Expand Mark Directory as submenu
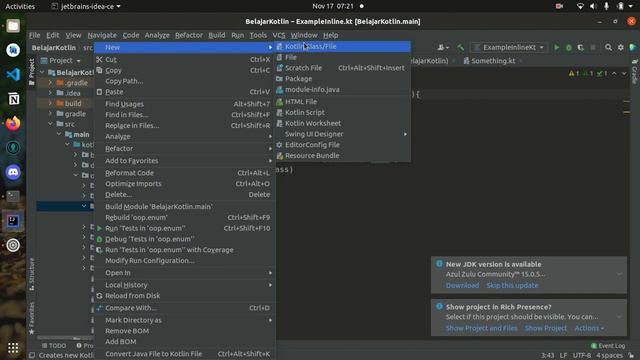 [x=184, y=320]
